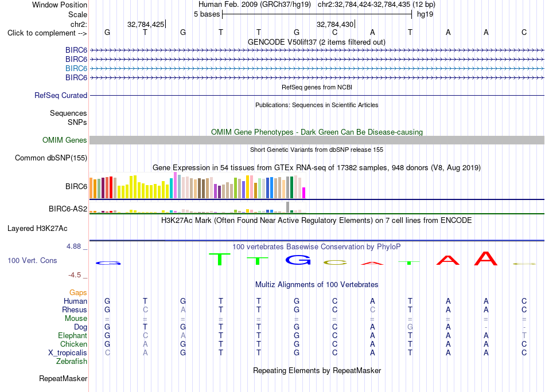
Task: Click 'Multiz Alignments of 100 Vertebrates' title
Action: point(317,285)
